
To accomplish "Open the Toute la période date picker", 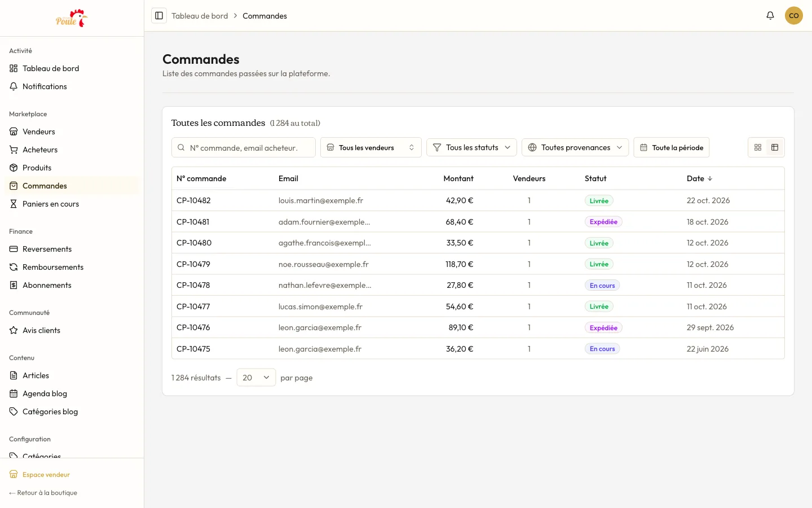I will [x=672, y=147].
